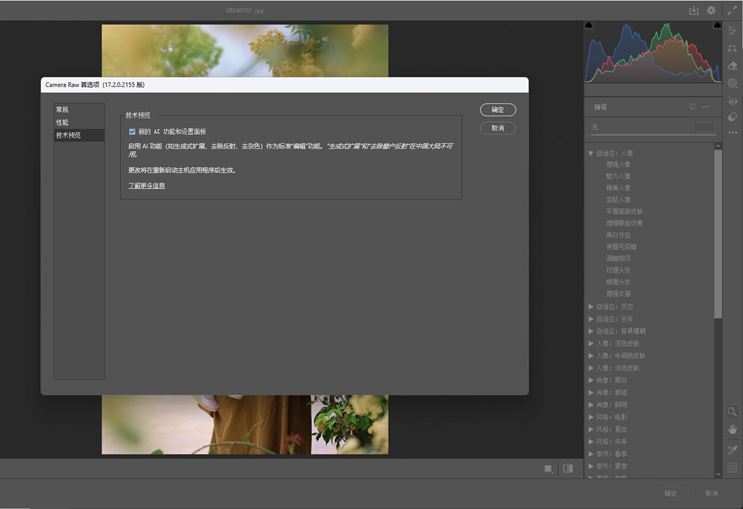The width and height of the screenshot is (743, 509).
Task: Expand the 人像: 中间色皮肤 preset group
Action: click(591, 355)
